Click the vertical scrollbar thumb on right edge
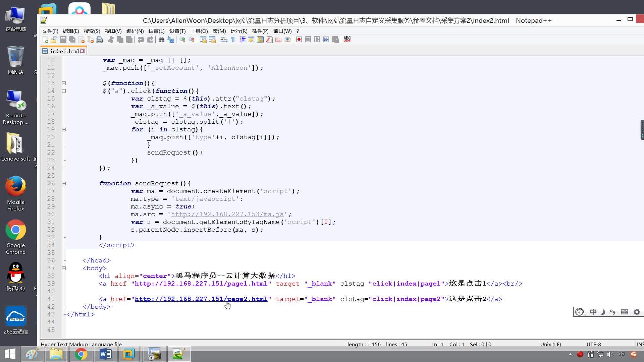The image size is (644, 362). [642, 130]
